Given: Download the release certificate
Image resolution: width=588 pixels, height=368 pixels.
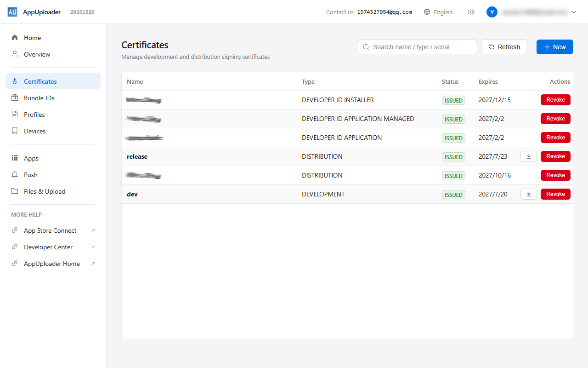Looking at the screenshot, I should [529, 156].
